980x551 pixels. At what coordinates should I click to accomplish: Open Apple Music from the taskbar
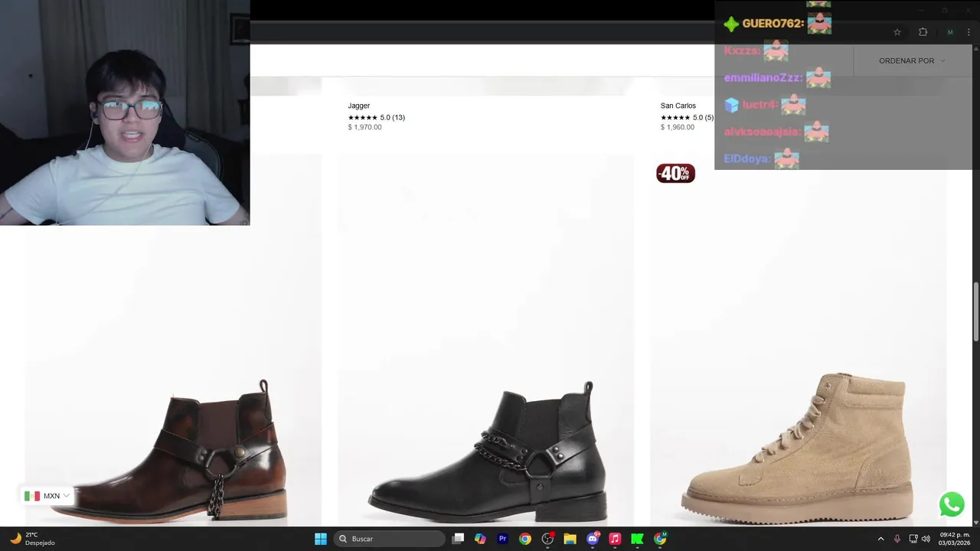coord(615,539)
